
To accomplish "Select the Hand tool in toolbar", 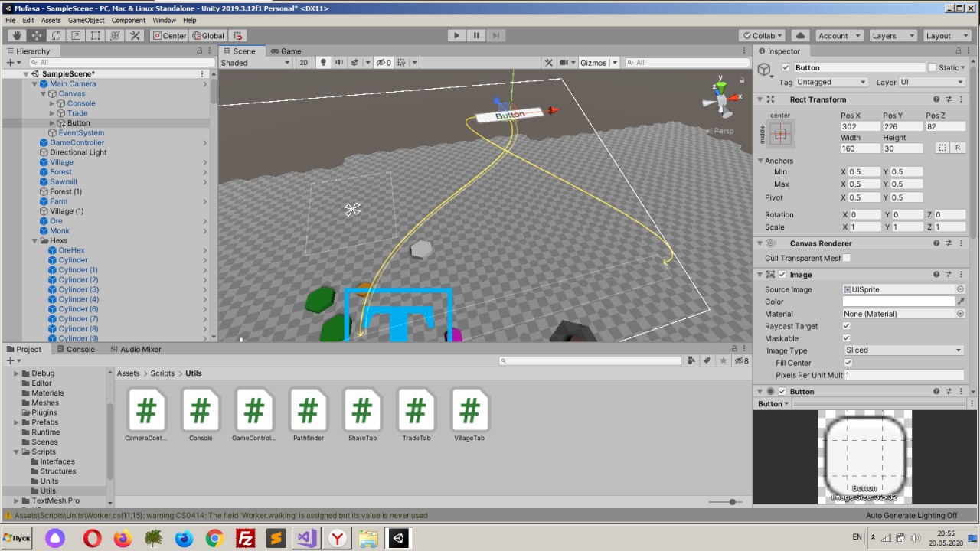I will 17,36.
